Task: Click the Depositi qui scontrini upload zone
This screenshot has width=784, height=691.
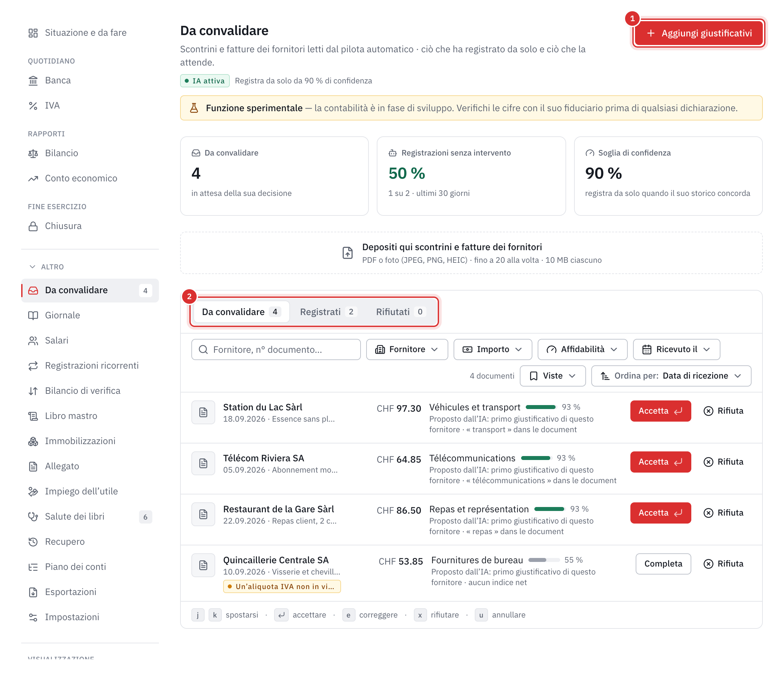Action: click(x=471, y=253)
